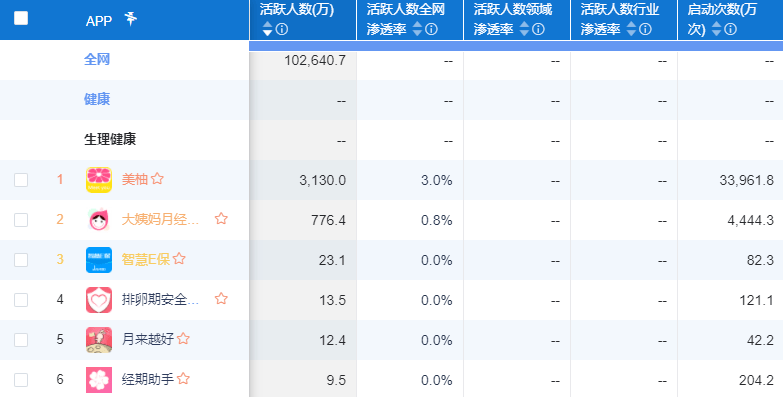Screen dimensions: 783x397
Task: Open the 大姨妈月经 app name link
Action: 160,219
